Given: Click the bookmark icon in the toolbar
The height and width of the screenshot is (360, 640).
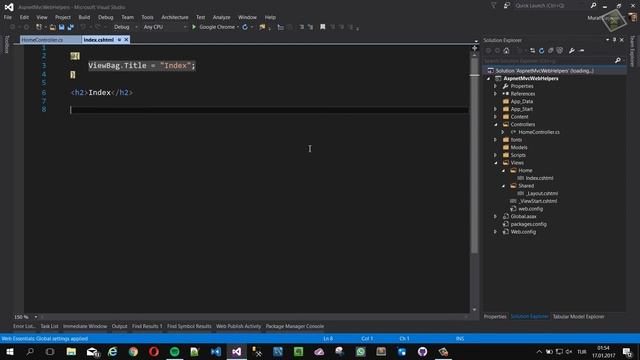Looking at the screenshot, I should 322,27.
